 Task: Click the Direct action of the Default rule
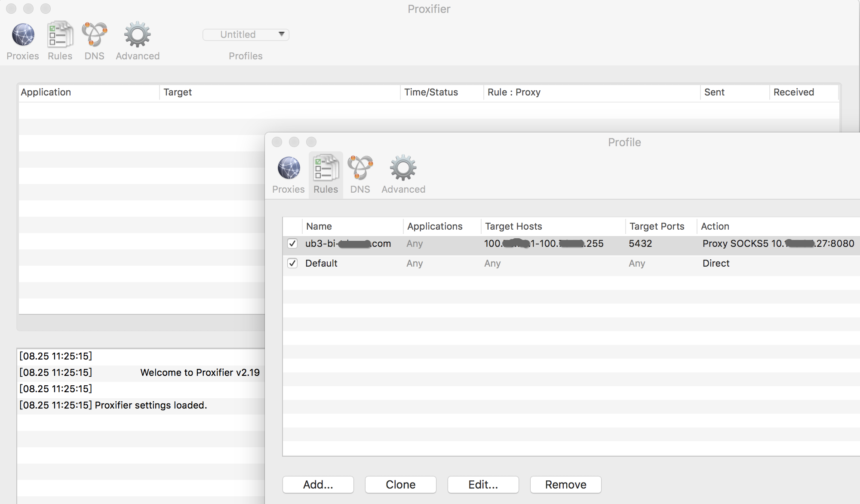[x=716, y=263]
